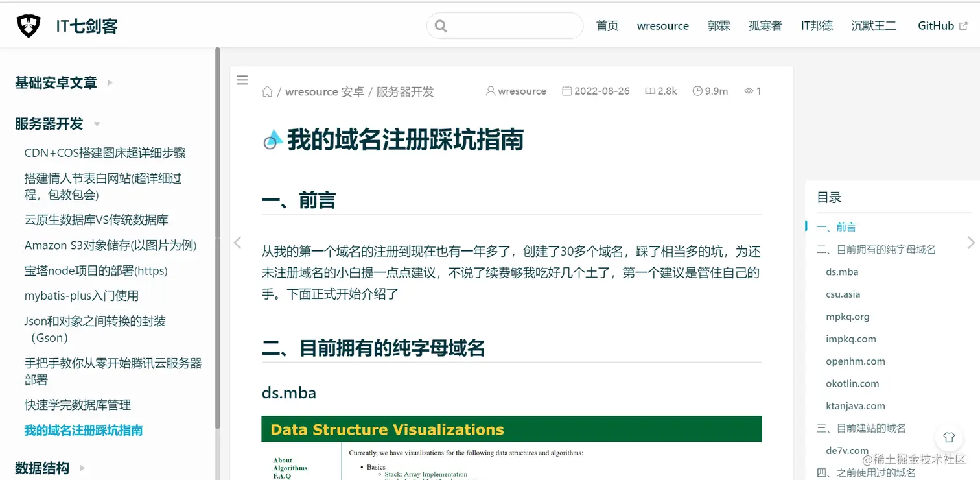
Task: Click the search magnifier icon
Action: click(441, 26)
